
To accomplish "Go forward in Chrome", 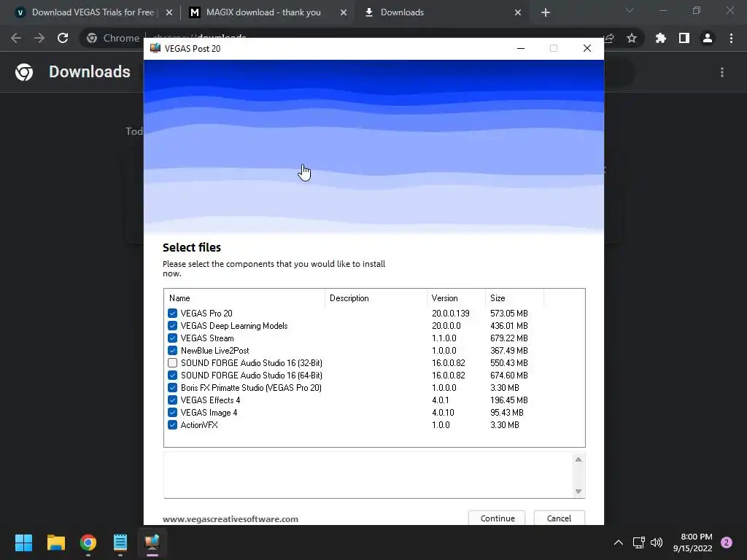I will pyautogui.click(x=39, y=38).
